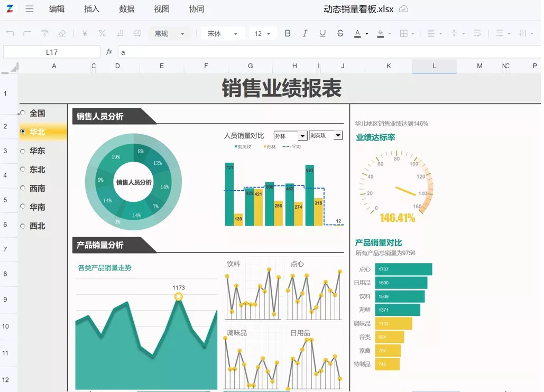Select the 西北 radio button
Viewport: 544px width, 392px height.
click(23, 226)
